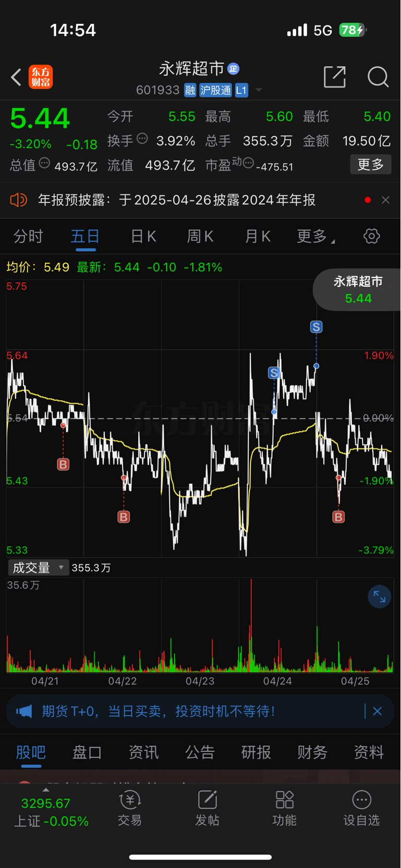Tap the battery 78 status icon
401x868 pixels.
click(x=353, y=30)
